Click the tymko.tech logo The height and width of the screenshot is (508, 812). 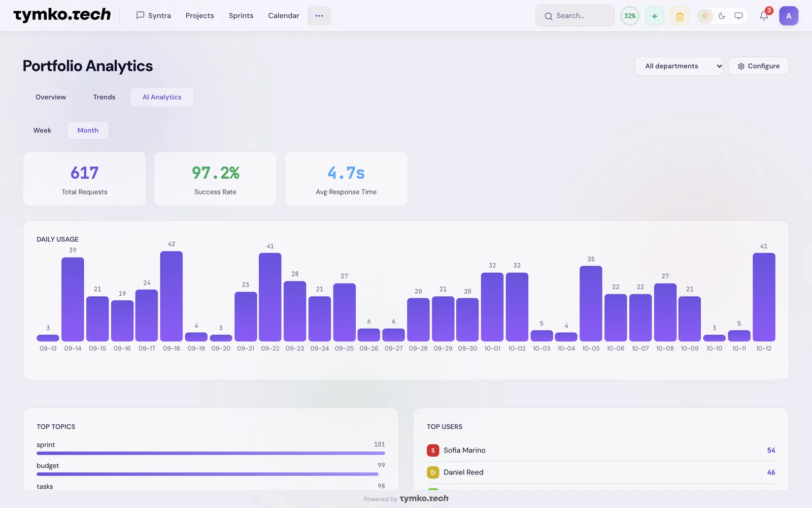point(62,15)
